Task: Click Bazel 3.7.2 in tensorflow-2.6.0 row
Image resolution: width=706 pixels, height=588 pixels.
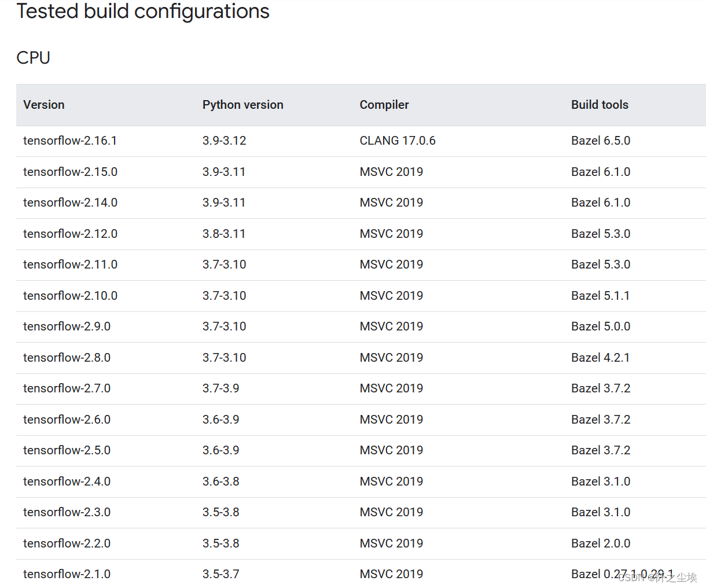Action: coord(601,420)
